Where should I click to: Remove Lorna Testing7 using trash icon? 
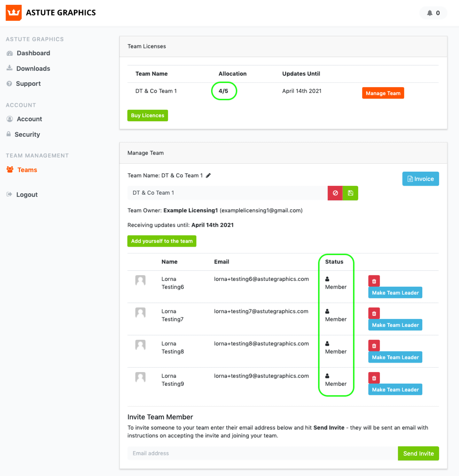click(374, 313)
